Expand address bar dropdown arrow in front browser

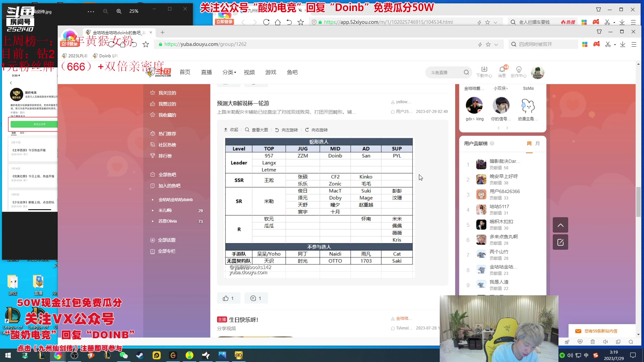tap(496, 45)
